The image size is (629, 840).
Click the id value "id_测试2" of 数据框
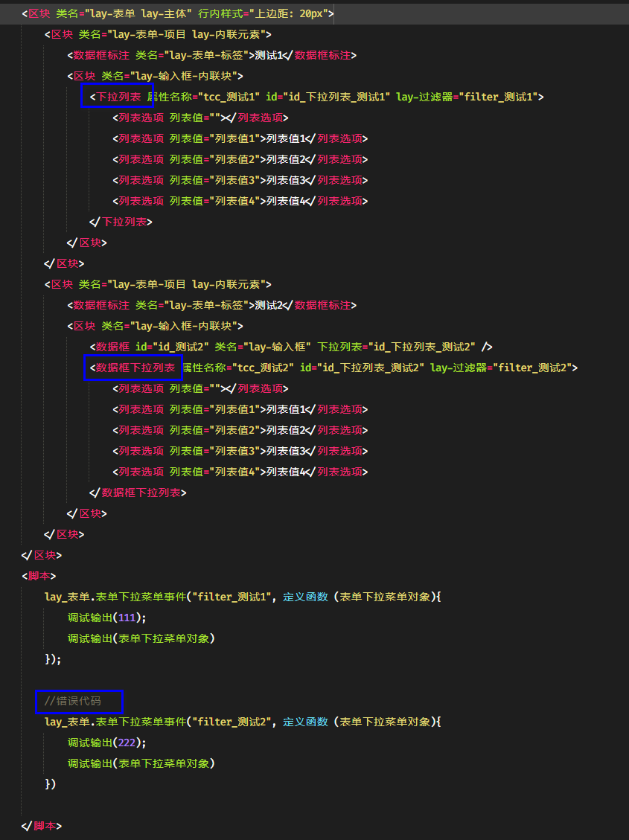(x=181, y=347)
